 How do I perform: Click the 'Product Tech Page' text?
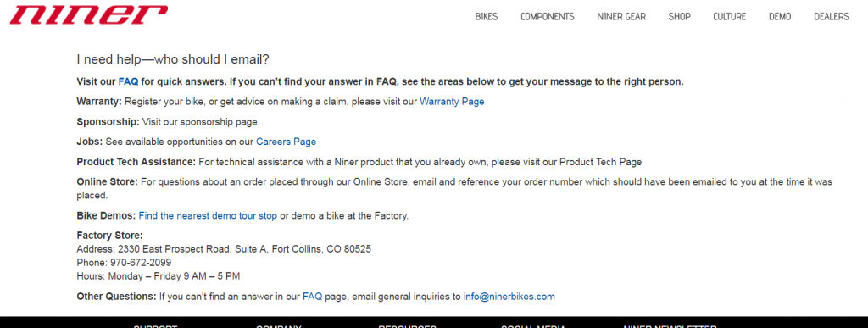[600, 162]
